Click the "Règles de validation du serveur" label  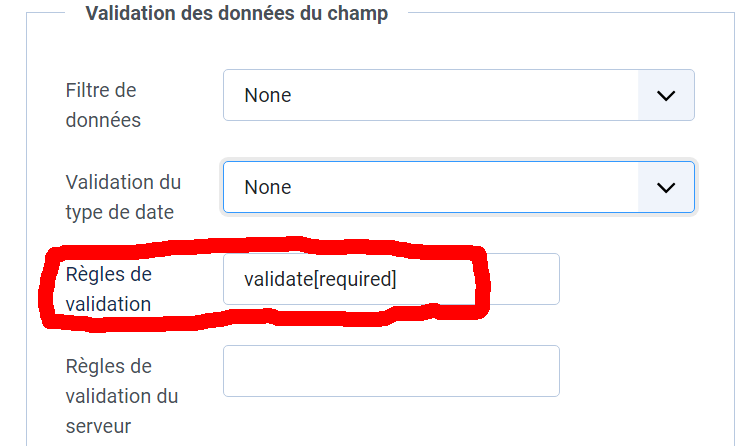click(122, 396)
